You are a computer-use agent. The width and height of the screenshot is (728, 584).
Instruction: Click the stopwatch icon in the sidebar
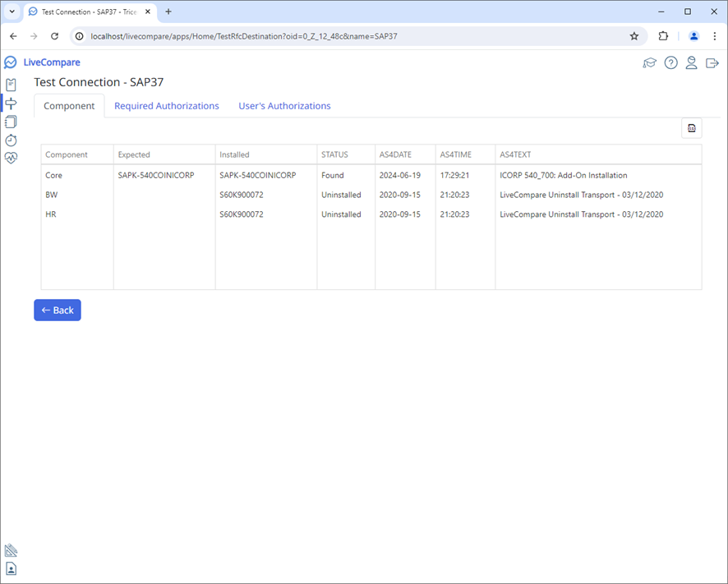pos(11,140)
